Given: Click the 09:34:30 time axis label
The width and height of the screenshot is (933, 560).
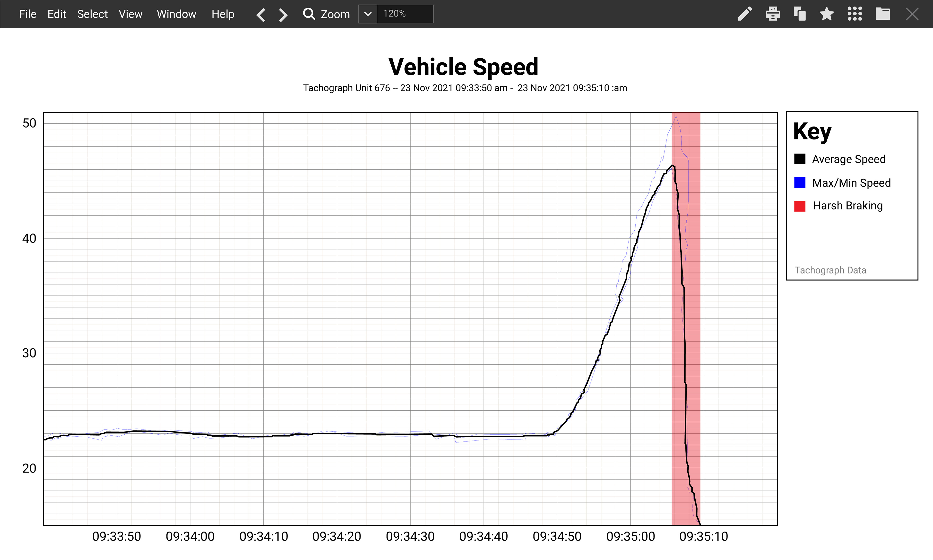Looking at the screenshot, I should (410, 536).
